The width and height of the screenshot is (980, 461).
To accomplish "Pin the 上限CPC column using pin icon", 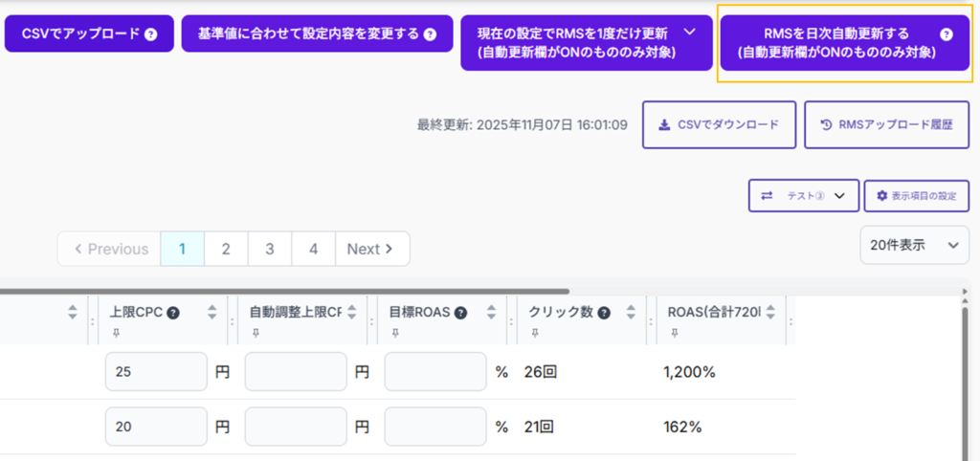I will (114, 332).
